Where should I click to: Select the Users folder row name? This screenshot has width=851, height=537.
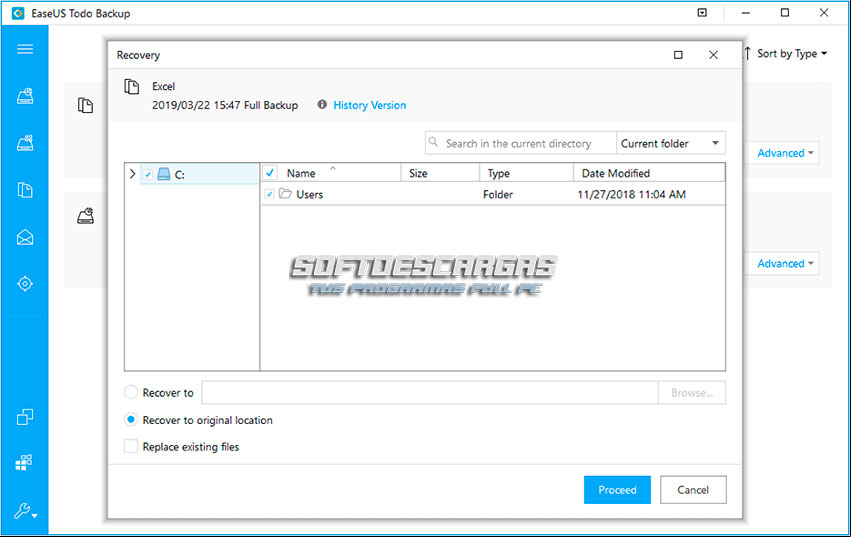pos(309,194)
